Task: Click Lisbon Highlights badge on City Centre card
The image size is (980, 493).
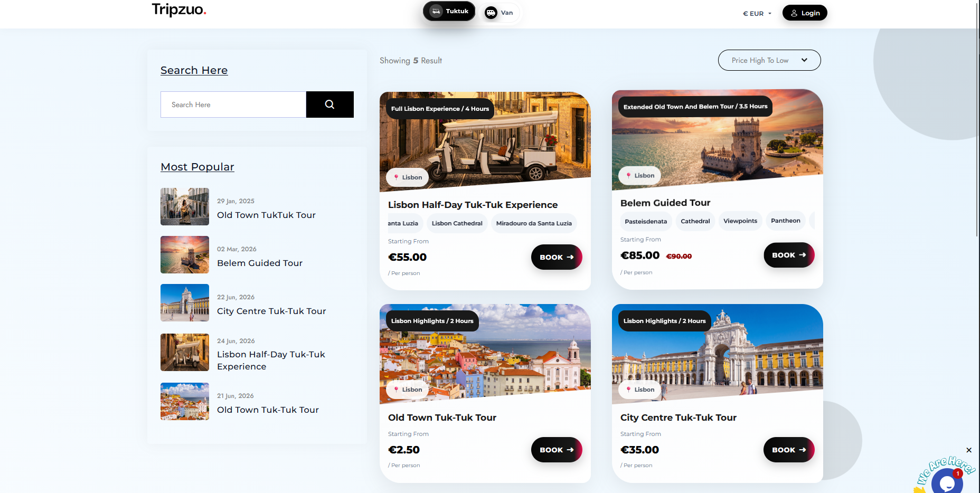Action: [665, 321]
